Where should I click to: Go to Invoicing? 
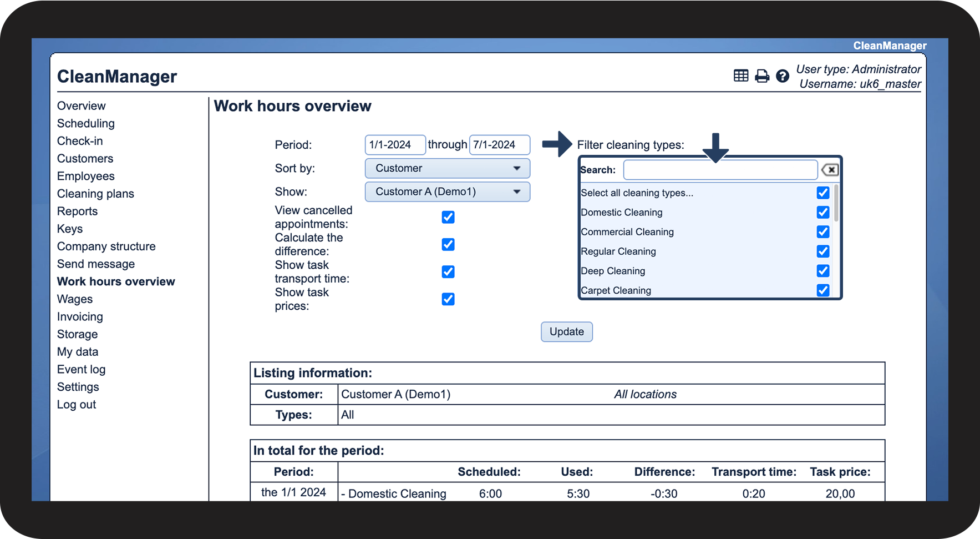(x=80, y=316)
